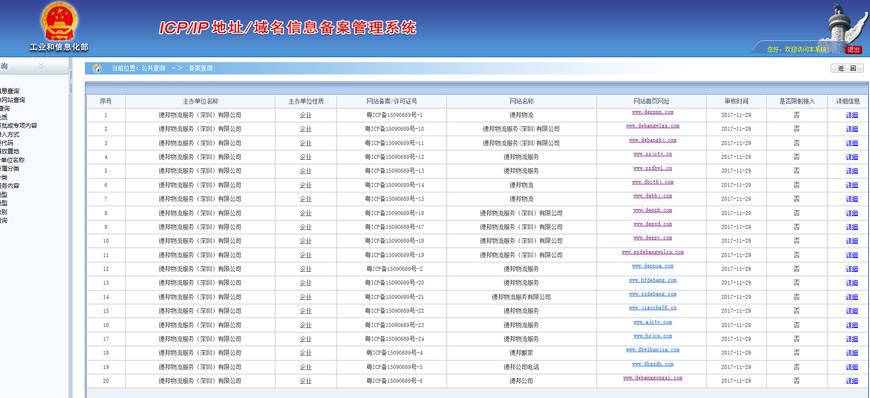Click the 网站首页网址 column header

tap(651, 102)
